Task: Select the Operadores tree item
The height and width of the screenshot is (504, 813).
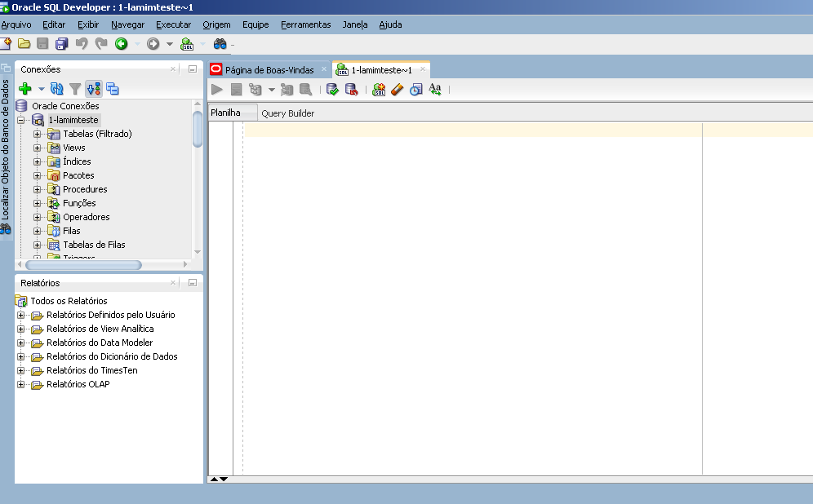Action: pyautogui.click(x=86, y=218)
